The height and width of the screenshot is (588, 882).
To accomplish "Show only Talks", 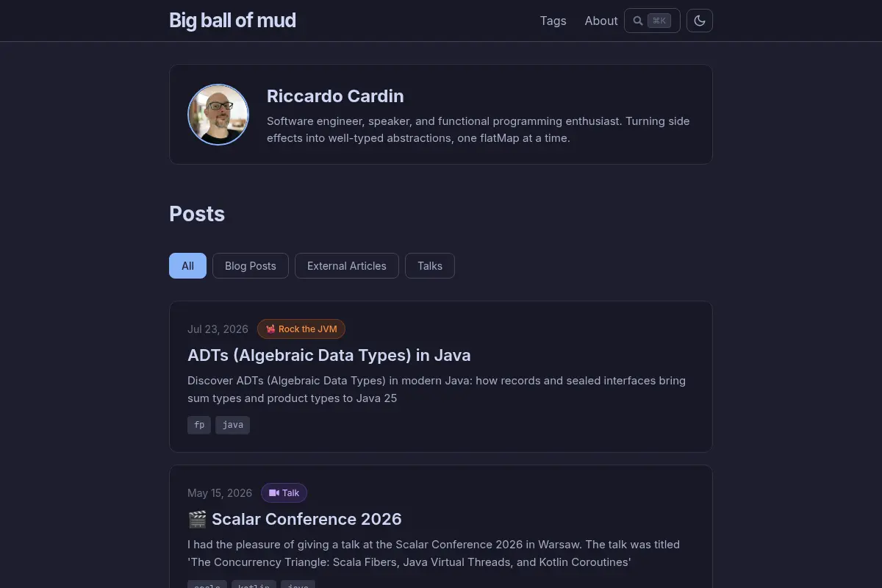I will tap(430, 266).
